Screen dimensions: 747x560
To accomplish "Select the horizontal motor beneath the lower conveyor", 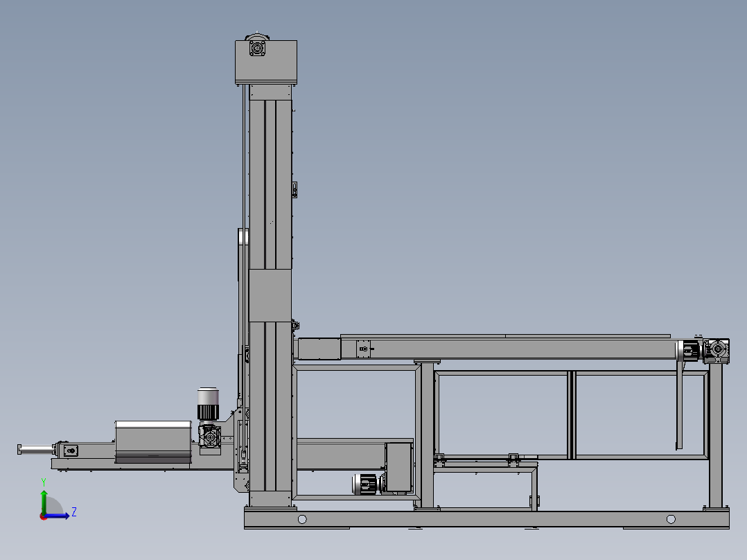I will tap(368, 484).
